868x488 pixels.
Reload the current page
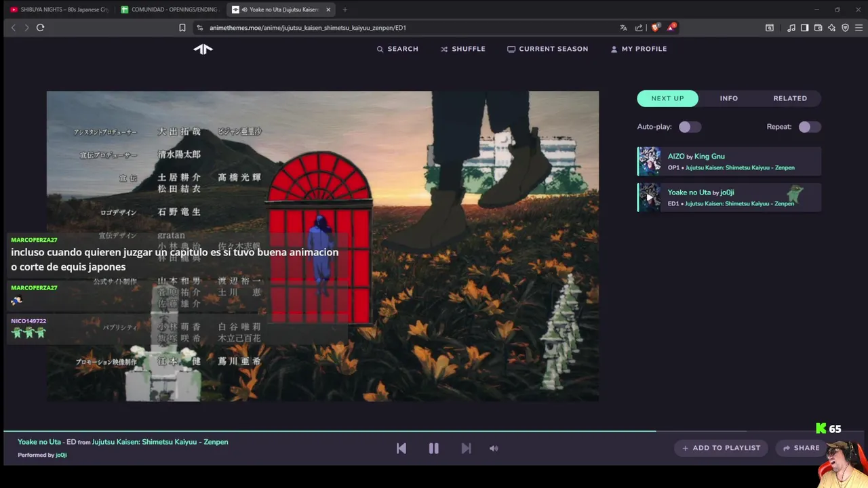pyautogui.click(x=41, y=28)
